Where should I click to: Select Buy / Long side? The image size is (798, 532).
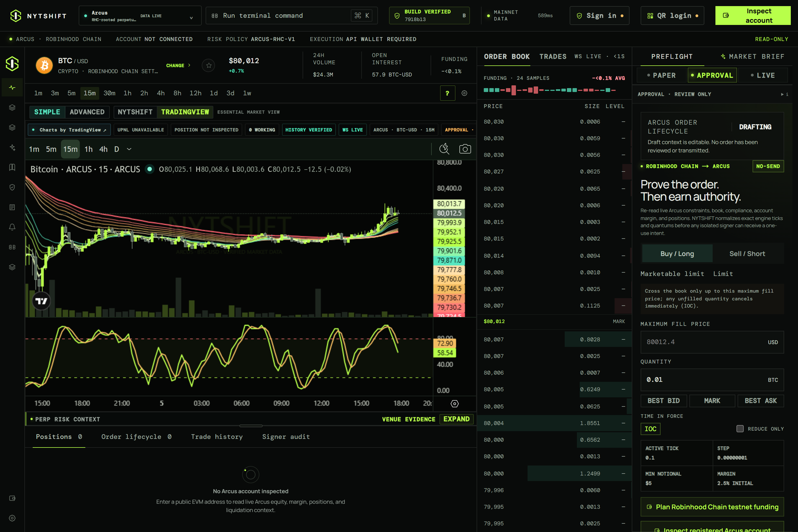pos(677,254)
